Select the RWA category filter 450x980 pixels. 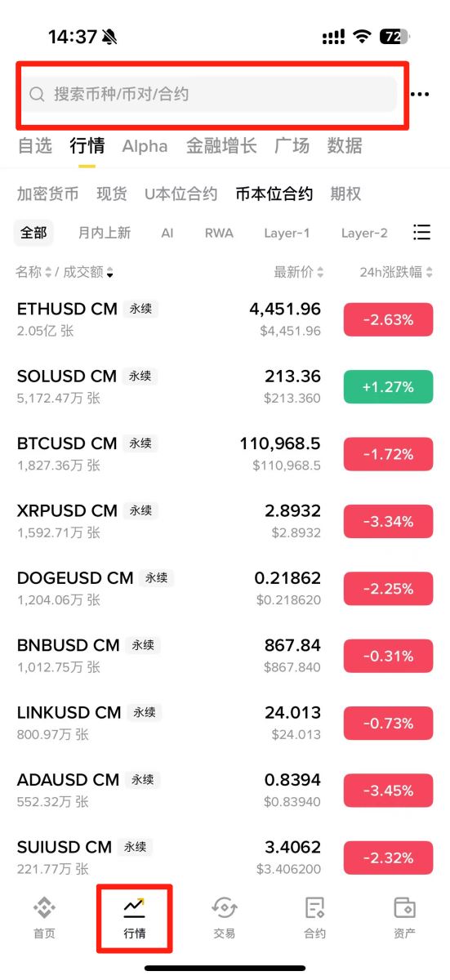coord(219,233)
